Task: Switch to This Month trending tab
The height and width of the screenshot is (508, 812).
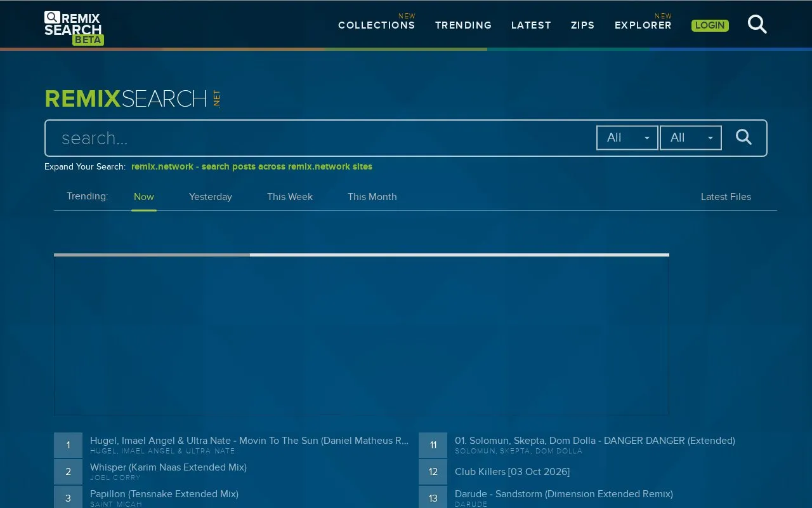Action: coord(372,197)
